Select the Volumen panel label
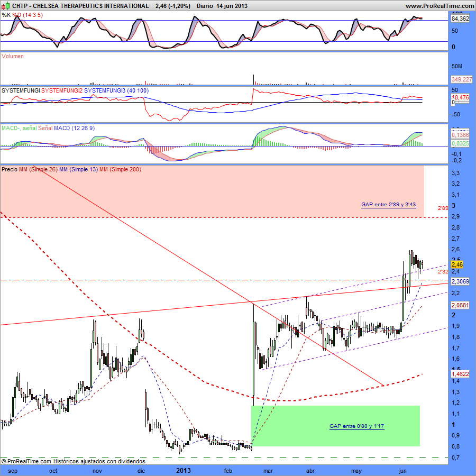Image resolution: width=476 pixels, height=476 pixels. point(13,56)
